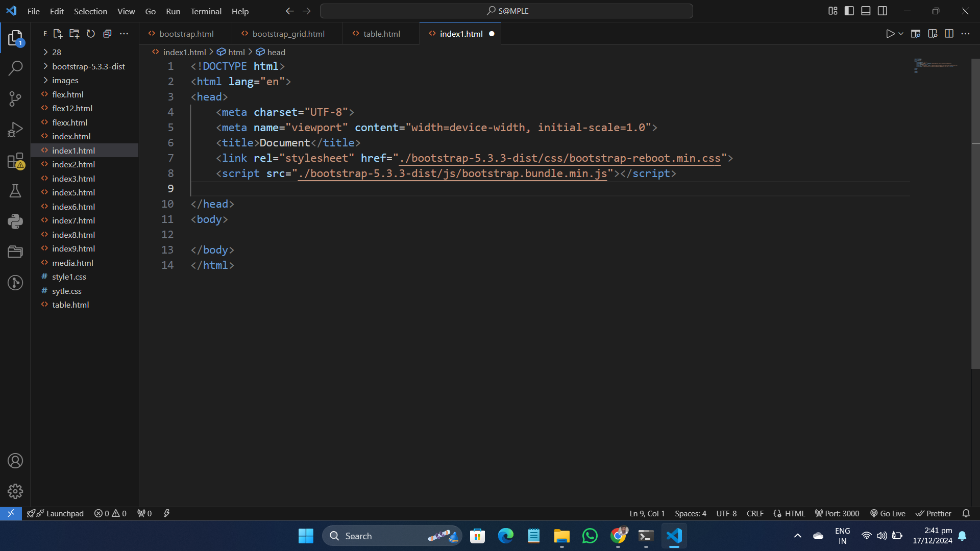Viewport: 980px width, 551px height.
Task: Expand the bootstrap-5.3.3-dist folder
Action: (88, 66)
